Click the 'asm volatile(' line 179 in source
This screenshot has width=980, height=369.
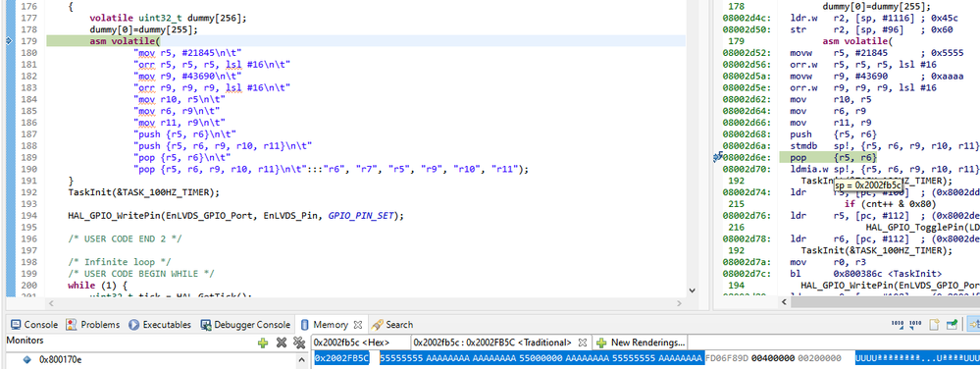(125, 41)
